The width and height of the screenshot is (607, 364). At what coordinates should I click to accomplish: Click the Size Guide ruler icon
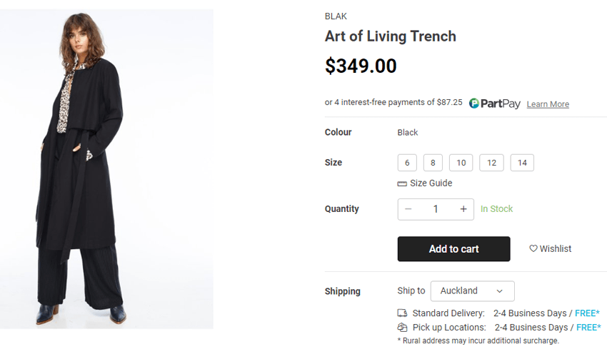pos(402,183)
